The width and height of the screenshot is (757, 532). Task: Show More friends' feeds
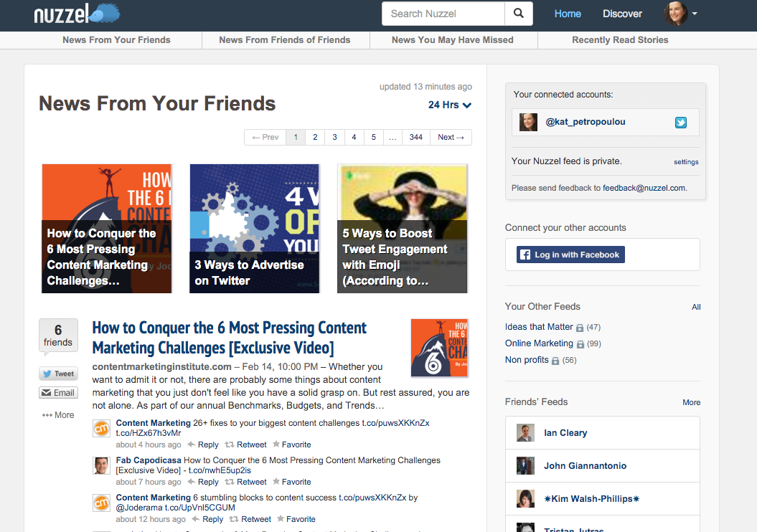[x=691, y=402]
